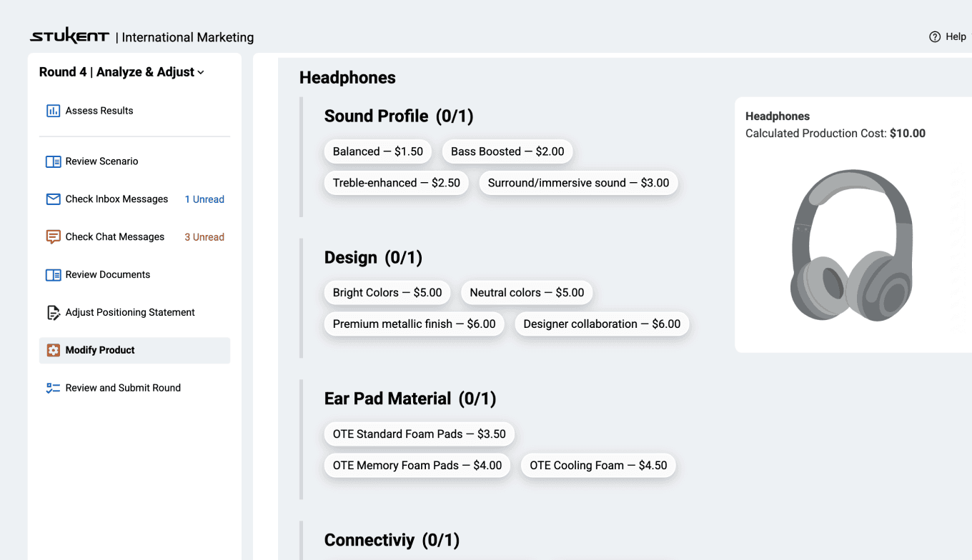The image size is (972, 560).
Task: Click the headphones product preview image
Action: coord(851,245)
